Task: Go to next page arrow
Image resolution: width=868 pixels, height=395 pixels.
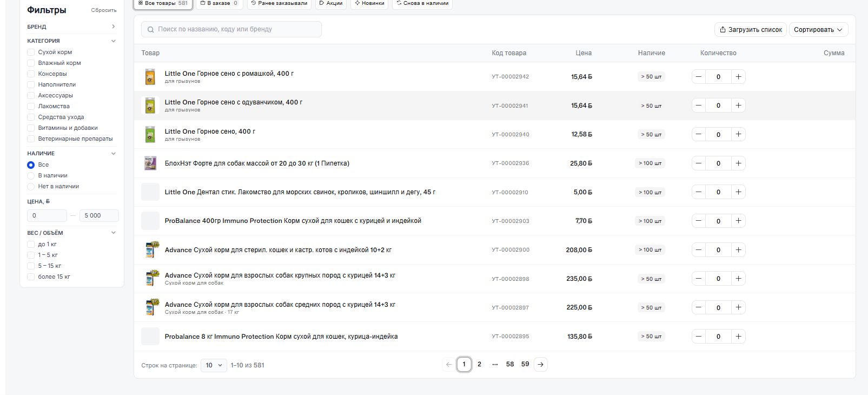Action: (540, 365)
